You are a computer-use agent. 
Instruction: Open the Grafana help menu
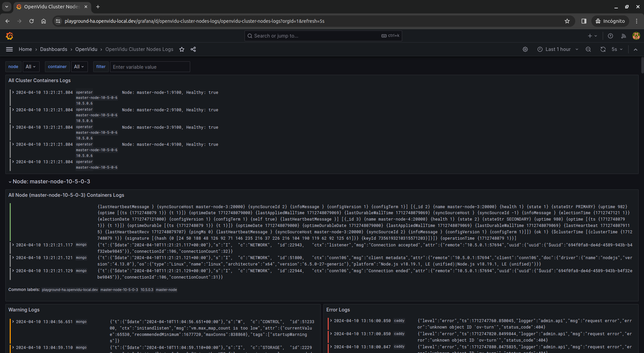[x=610, y=36]
